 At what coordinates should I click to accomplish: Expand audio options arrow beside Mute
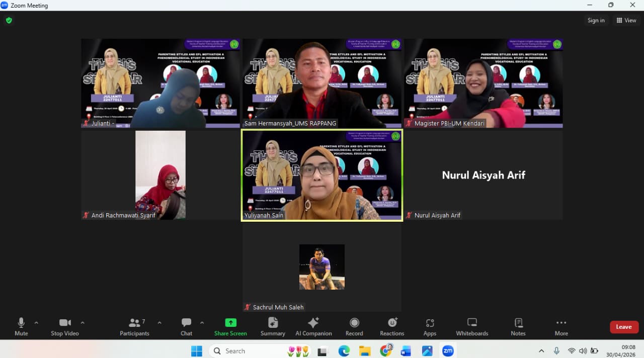[x=36, y=323]
